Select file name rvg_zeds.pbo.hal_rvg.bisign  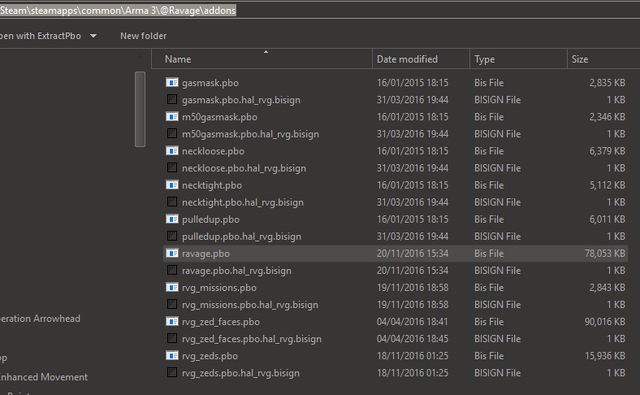(241, 373)
